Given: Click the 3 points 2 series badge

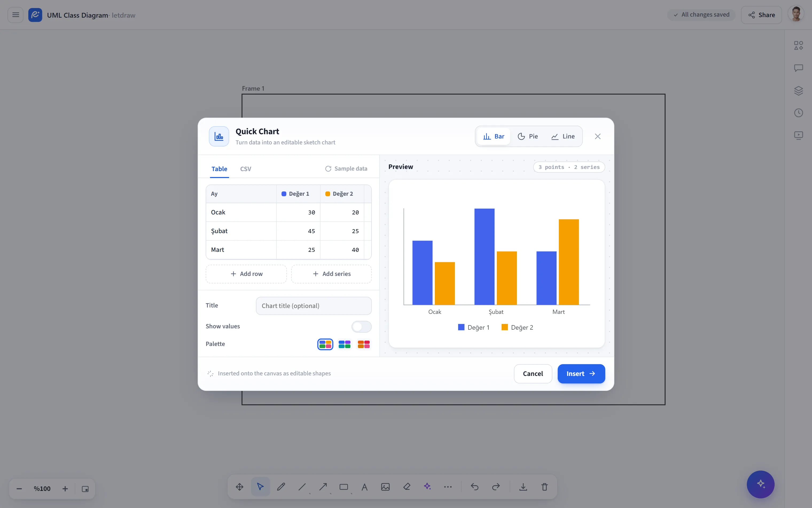Looking at the screenshot, I should click(x=569, y=167).
